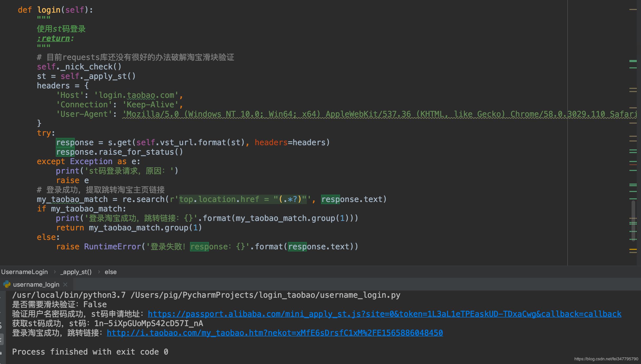Image resolution: width=641 pixels, height=364 pixels.
Task: Open the CSDN blog watermark link
Action: [607, 358]
